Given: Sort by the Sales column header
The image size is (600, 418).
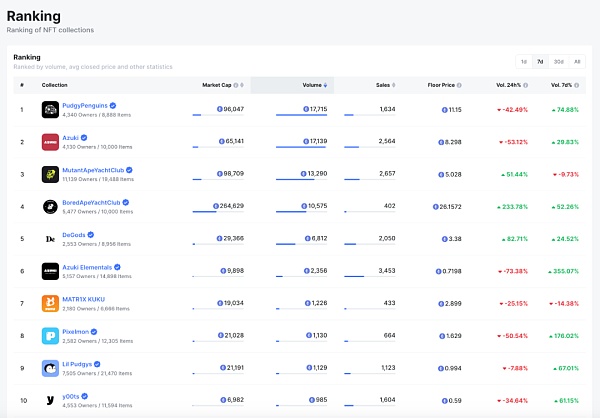Looking at the screenshot, I should [x=381, y=85].
